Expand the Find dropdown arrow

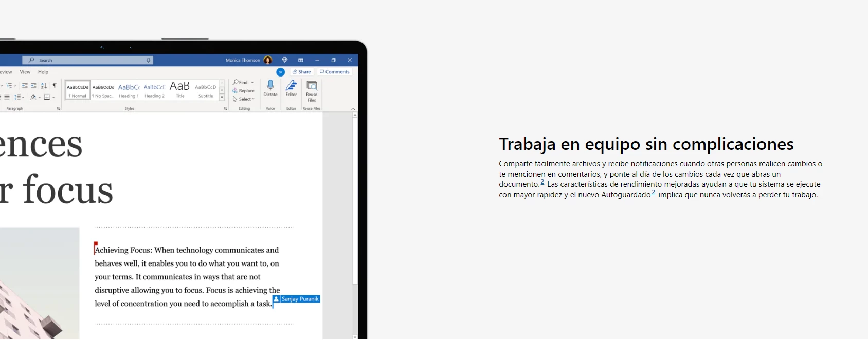[252, 83]
